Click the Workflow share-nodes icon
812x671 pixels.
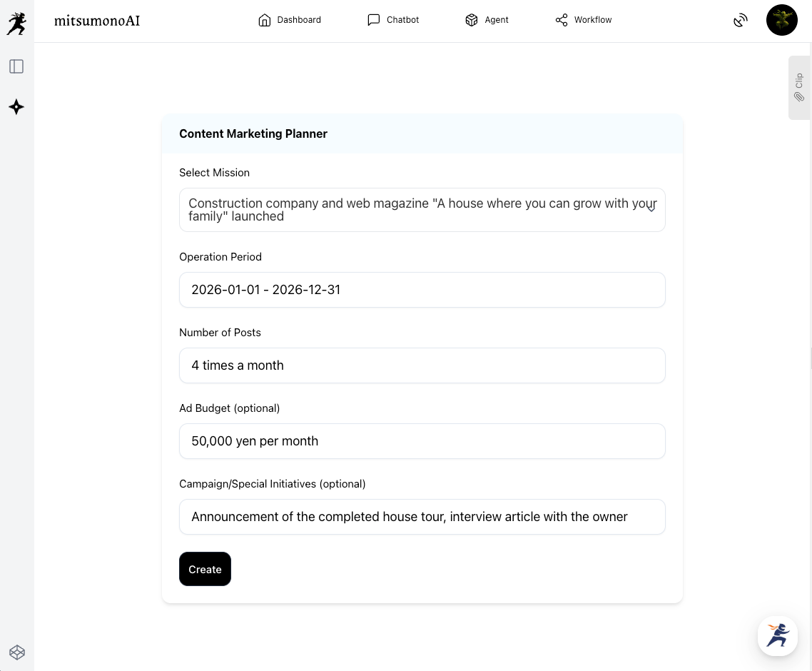pyautogui.click(x=562, y=20)
